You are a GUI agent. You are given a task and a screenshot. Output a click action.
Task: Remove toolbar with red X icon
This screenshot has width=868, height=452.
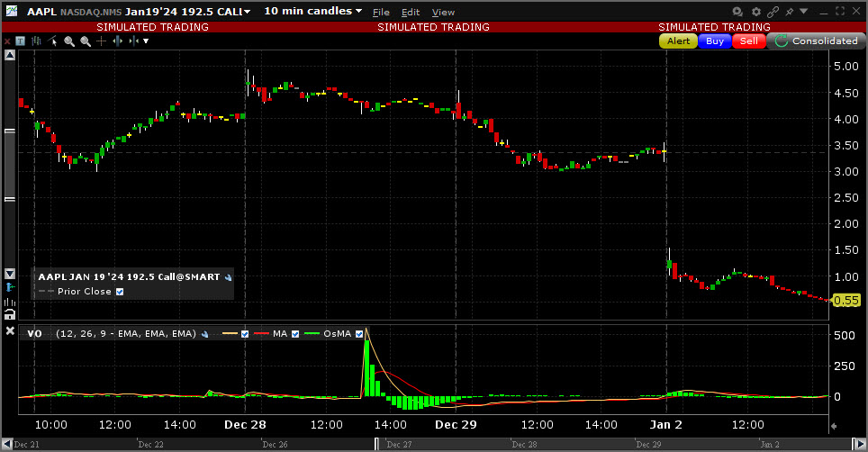pos(7,41)
